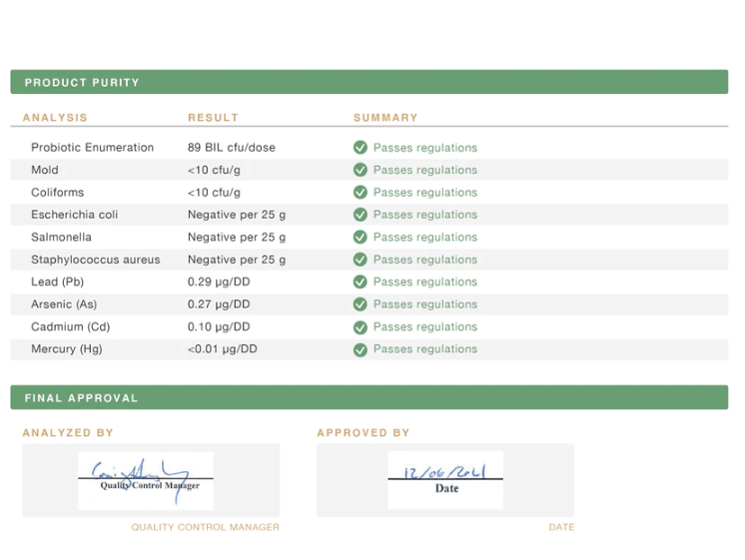The image size is (745, 560).
Task: Click the handwritten date signature box
Action: [445, 480]
